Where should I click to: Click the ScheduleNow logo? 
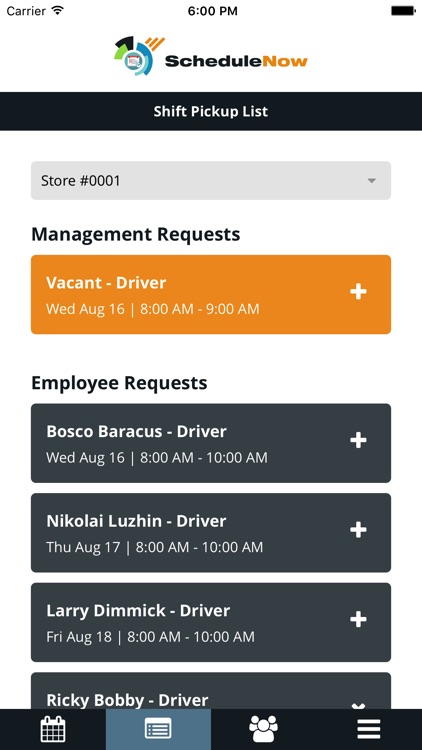tap(211, 56)
